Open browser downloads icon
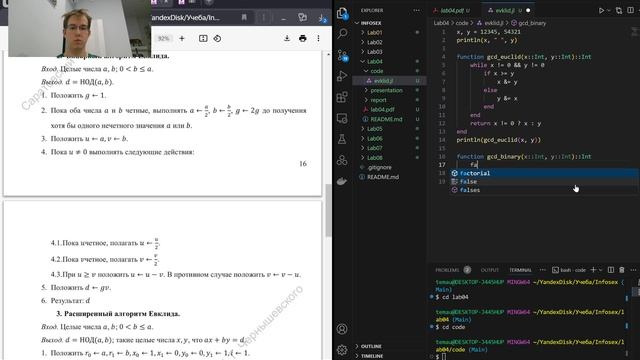Screen dimensions: 640x360 (322, 18)
